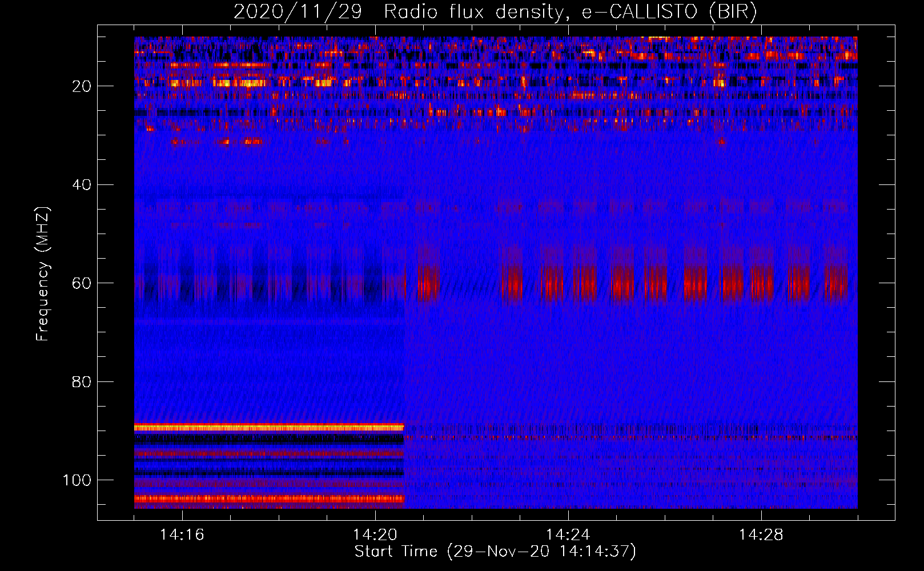The width and height of the screenshot is (924, 571).
Task: Click the 40 frequency tick label
Action: pos(82,185)
